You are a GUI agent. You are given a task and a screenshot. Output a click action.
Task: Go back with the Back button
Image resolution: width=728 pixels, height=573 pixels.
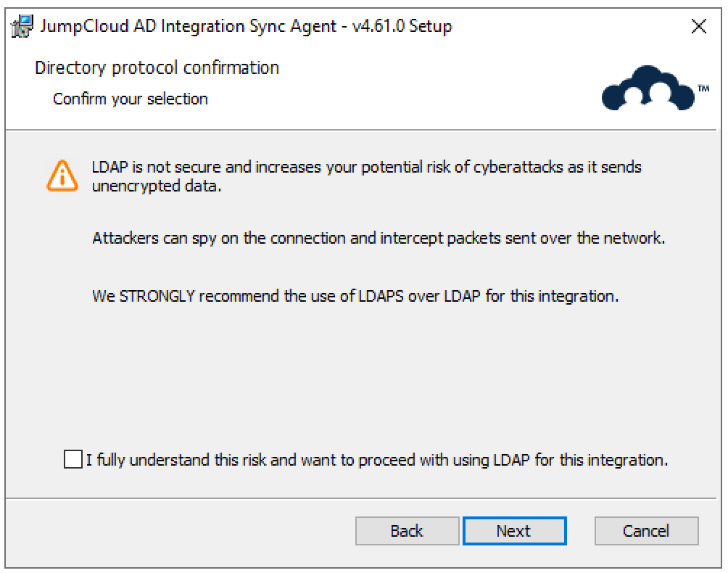[407, 531]
